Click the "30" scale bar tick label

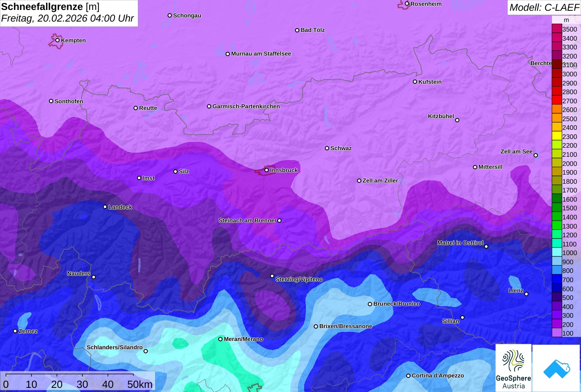click(82, 385)
